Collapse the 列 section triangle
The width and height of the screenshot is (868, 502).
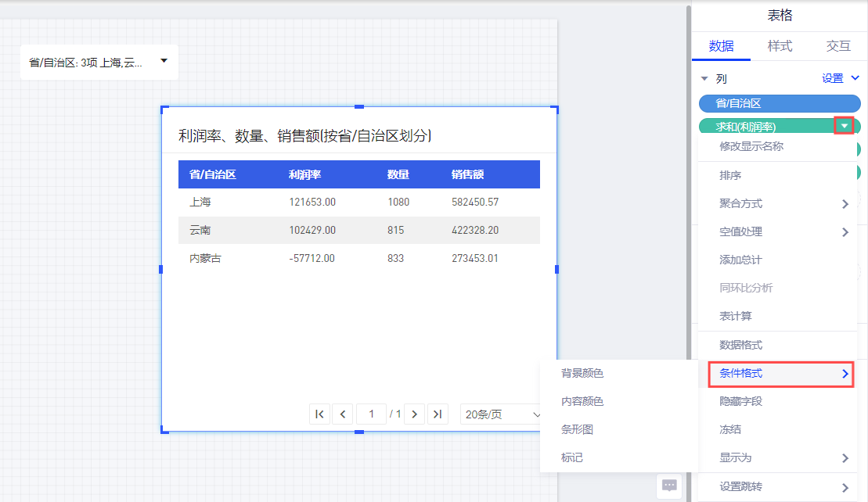[704, 79]
